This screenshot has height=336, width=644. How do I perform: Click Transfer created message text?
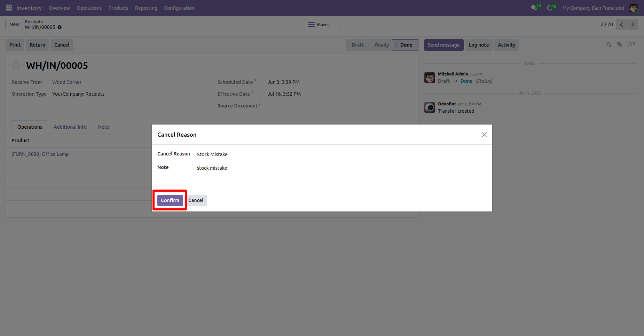click(x=456, y=111)
